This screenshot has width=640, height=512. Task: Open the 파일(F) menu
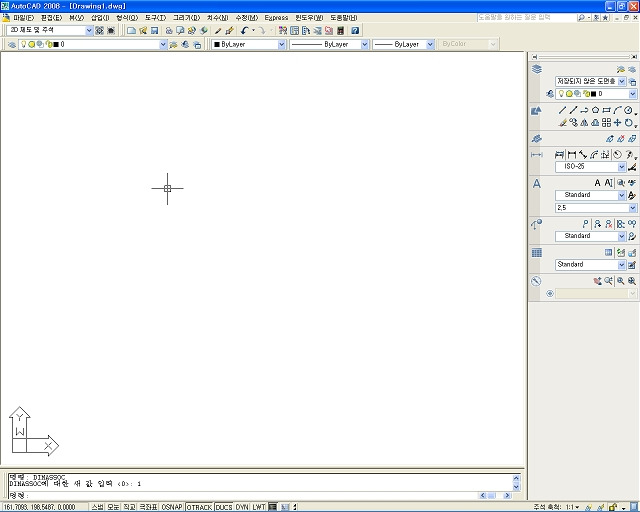click(x=24, y=18)
